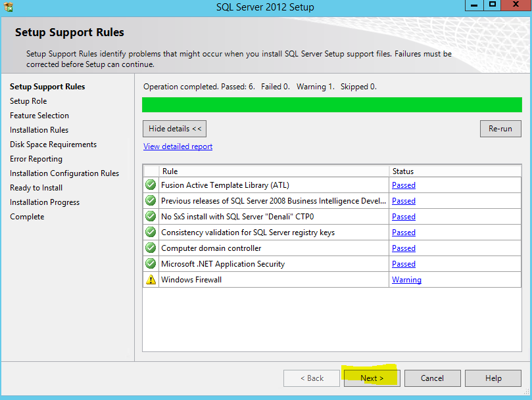Click 'Microsoft .NET Application Security' rule text
Screen dimensions: 532x400
click(x=223, y=264)
